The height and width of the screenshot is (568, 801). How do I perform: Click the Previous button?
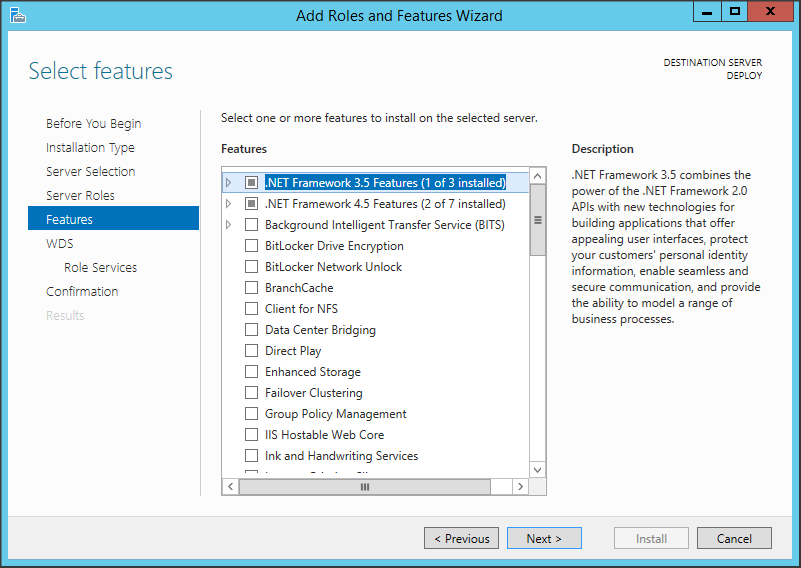coord(461,538)
